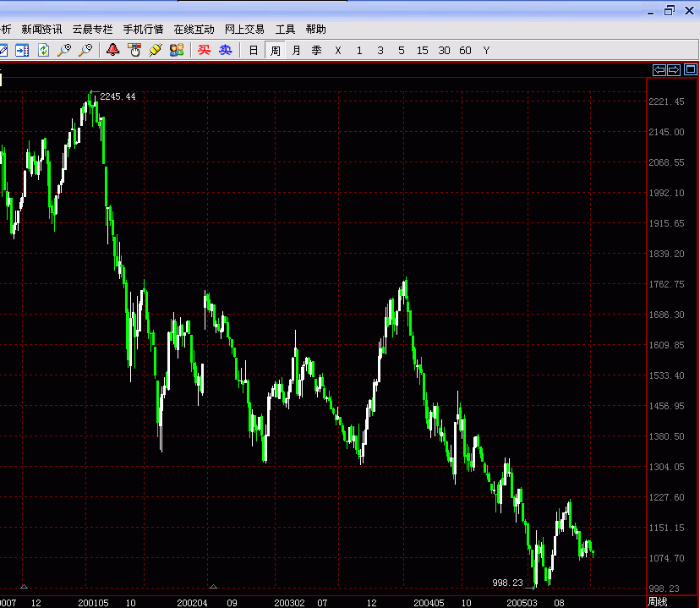
Task: Open the 云晨专栏 menu
Action: tap(92, 30)
